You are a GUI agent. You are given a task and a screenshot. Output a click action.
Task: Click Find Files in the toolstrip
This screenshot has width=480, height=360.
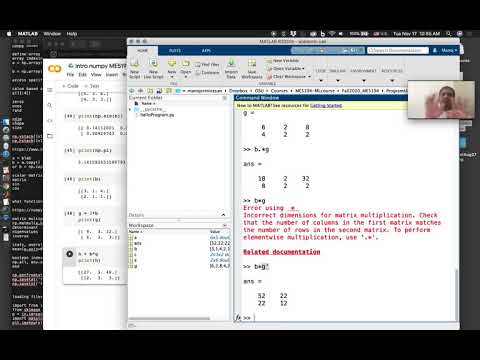(207, 64)
